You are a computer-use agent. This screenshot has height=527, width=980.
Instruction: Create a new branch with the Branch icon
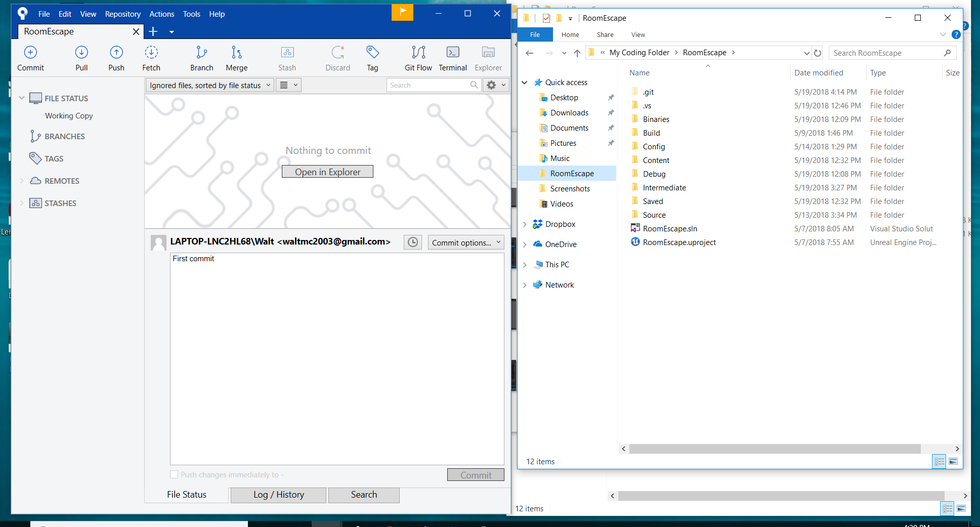[202, 59]
